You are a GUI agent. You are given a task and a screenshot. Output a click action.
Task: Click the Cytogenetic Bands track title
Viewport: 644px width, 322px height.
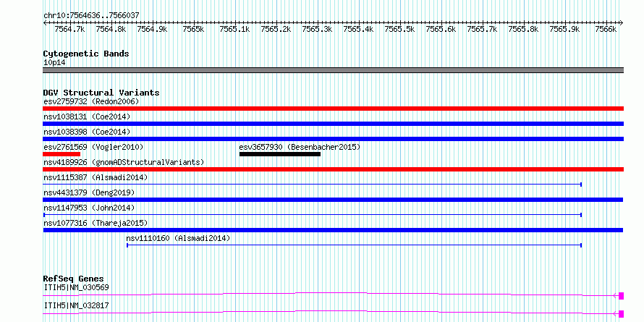pos(86,54)
